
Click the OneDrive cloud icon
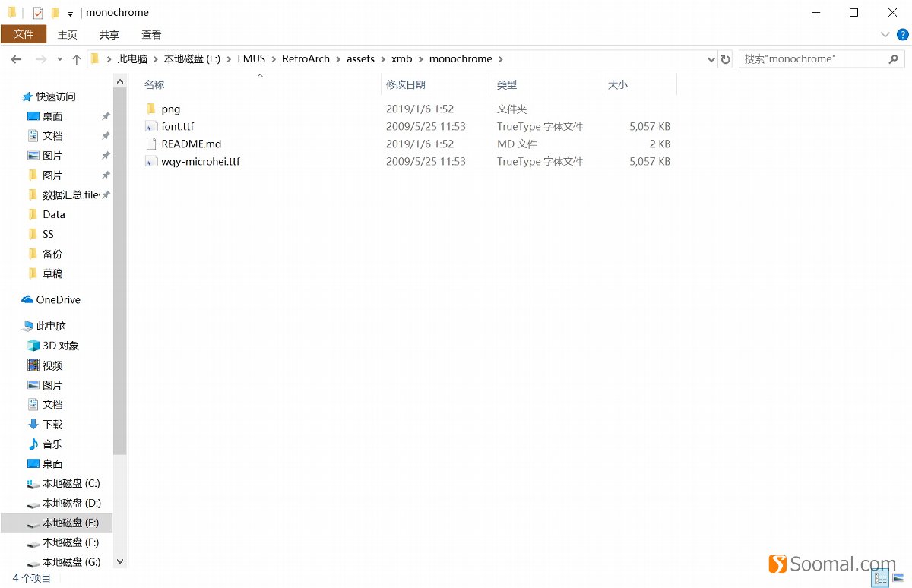click(27, 299)
